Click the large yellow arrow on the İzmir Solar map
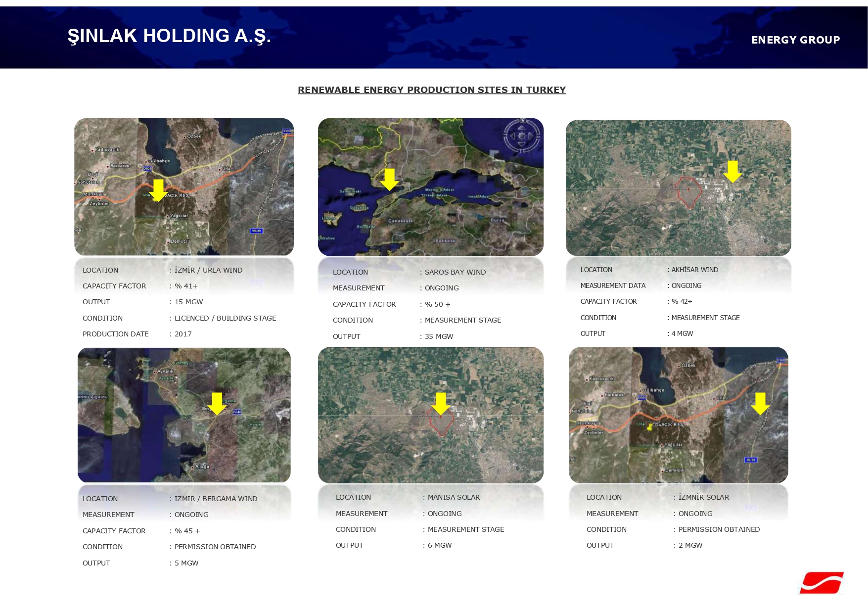The height and width of the screenshot is (614, 868). pos(760,403)
